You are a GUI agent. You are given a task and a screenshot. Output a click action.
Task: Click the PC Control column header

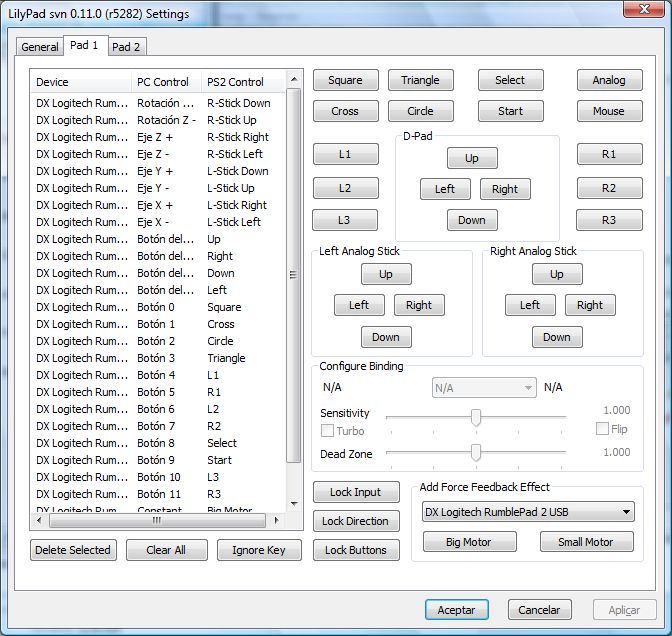pos(166,82)
